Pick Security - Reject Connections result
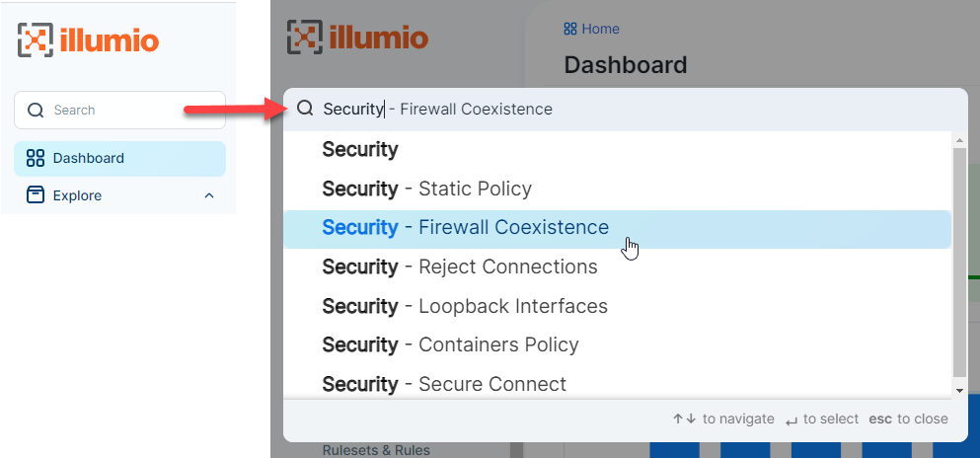Screen dimensions: 980x458 click(459, 267)
